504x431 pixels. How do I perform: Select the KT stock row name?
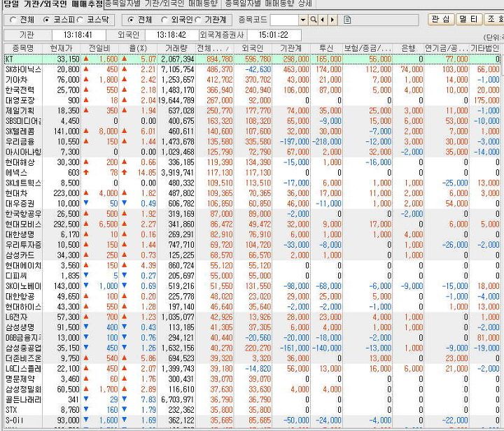pyautogui.click(x=10, y=59)
